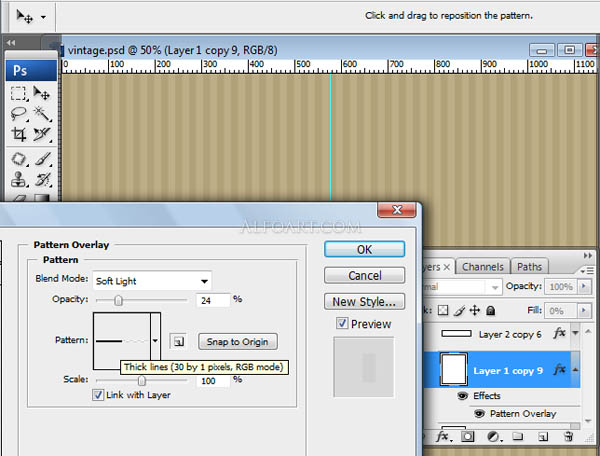Click the Snap to Origin button
This screenshot has height=456, width=600.
[238, 342]
